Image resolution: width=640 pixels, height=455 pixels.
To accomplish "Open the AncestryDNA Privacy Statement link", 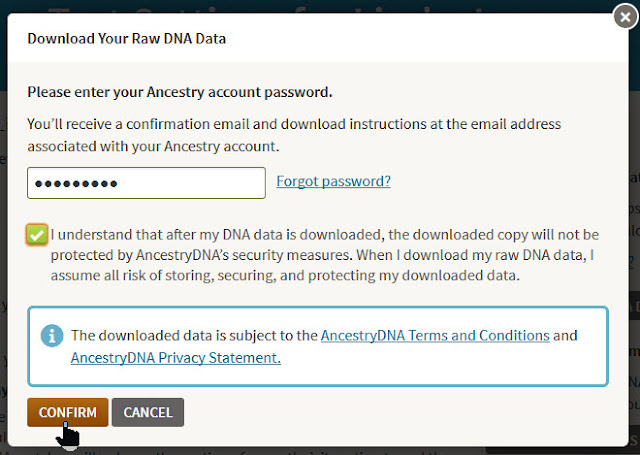I will tap(176, 358).
